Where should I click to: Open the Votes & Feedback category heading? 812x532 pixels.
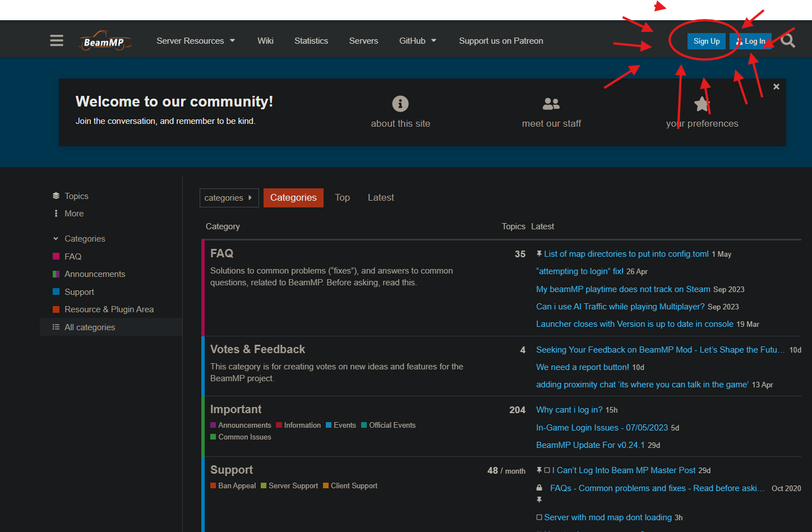(257, 349)
